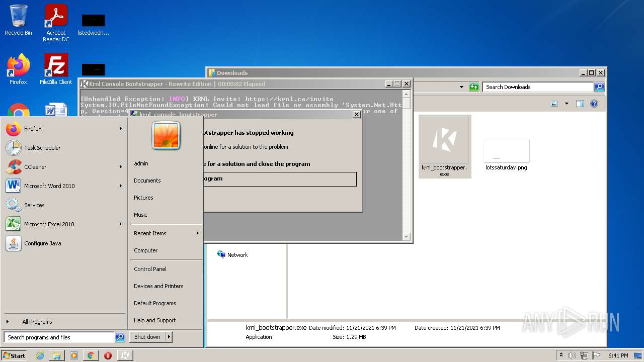Expand Microsoft Word 2010 jump list arrow
Image resolution: width=644 pixels, height=362 pixels.
tap(121, 186)
